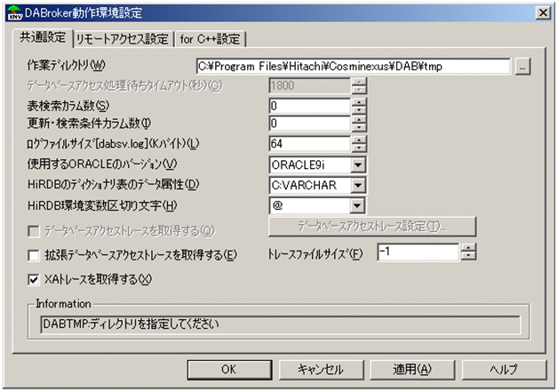Decrease トレースファイルサイズ with the down arrow
The width and height of the screenshot is (558, 392).
pos(468,256)
